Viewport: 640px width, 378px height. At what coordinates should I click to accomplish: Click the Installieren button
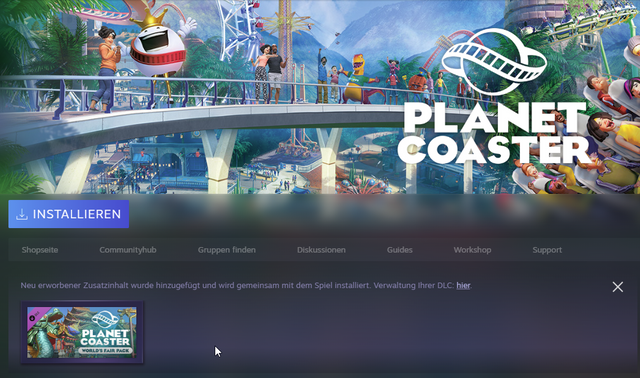tap(69, 214)
